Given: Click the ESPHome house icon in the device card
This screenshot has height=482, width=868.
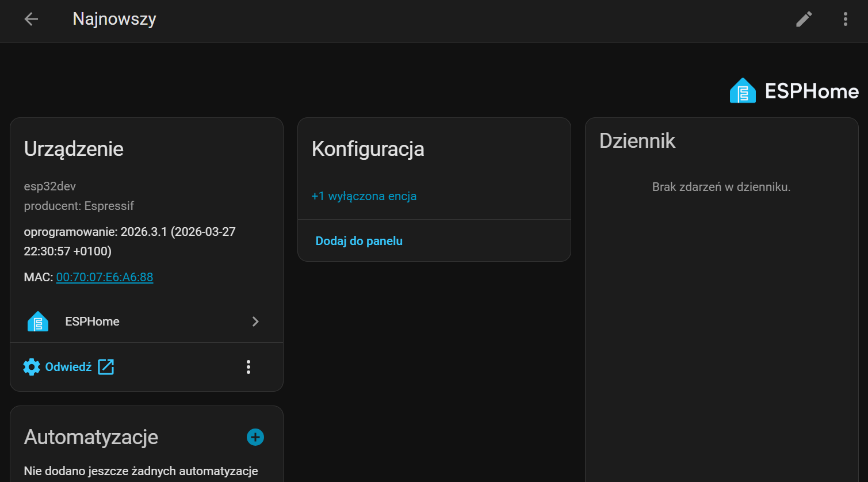Looking at the screenshot, I should pyautogui.click(x=38, y=322).
